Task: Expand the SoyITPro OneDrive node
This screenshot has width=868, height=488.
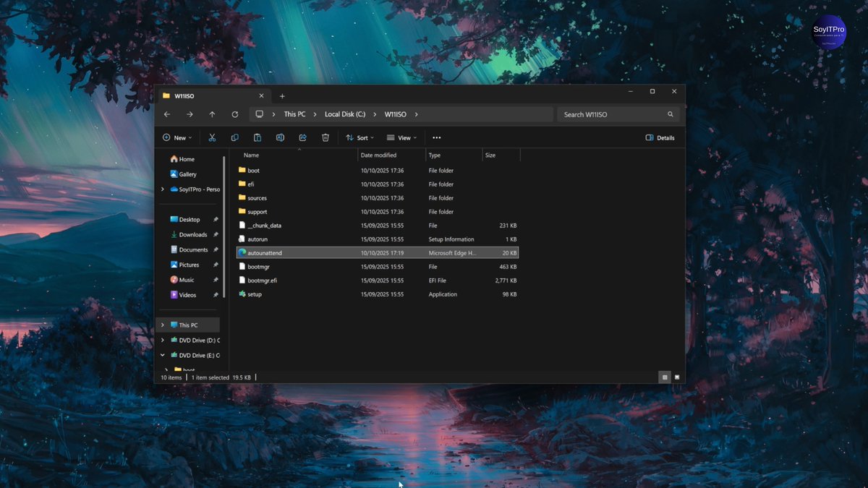Action: pyautogui.click(x=162, y=189)
